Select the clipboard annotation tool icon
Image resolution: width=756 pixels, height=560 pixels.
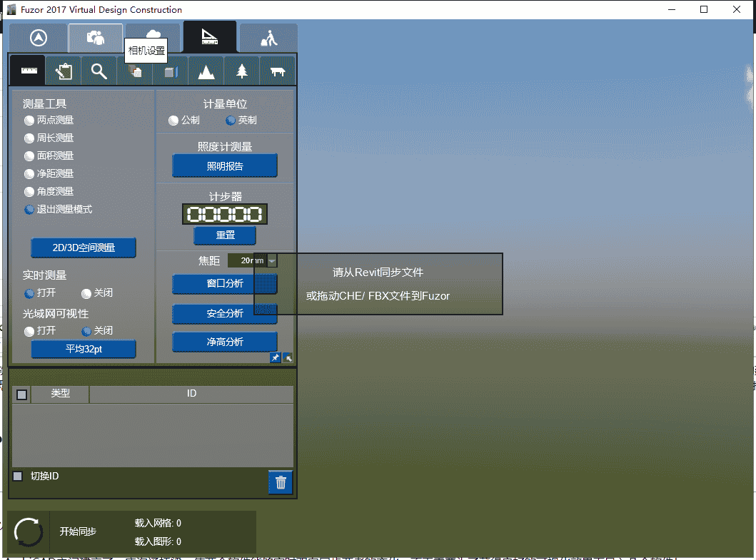pyautogui.click(x=64, y=71)
